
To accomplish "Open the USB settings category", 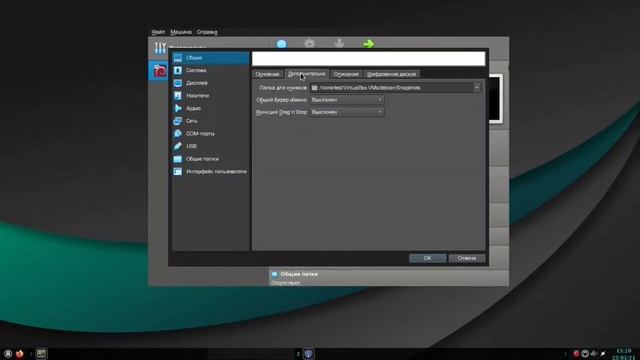I will (210, 146).
